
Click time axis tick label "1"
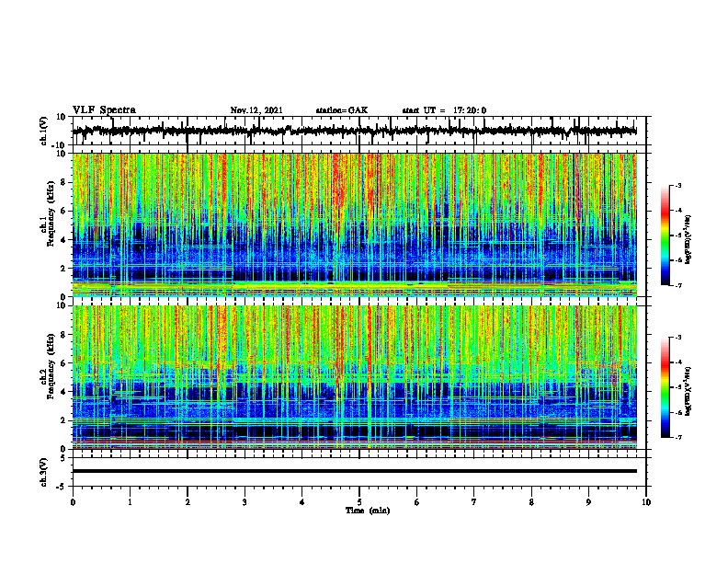click(130, 502)
